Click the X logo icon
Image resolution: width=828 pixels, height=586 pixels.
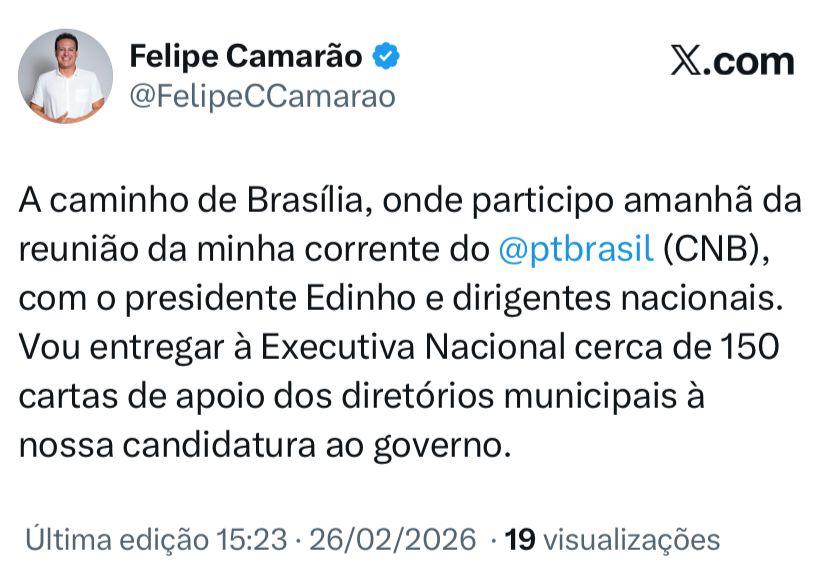(x=687, y=61)
